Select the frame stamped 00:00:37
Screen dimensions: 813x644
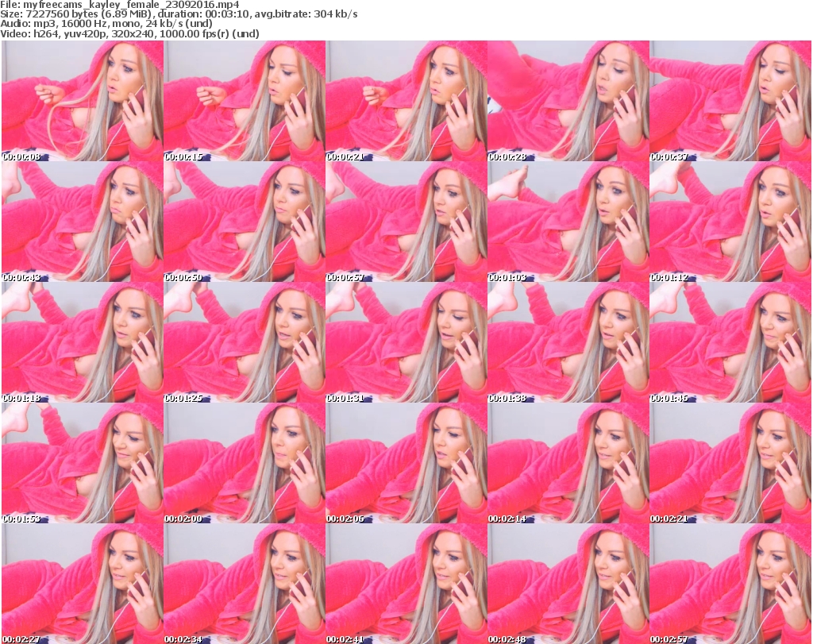tap(730, 101)
